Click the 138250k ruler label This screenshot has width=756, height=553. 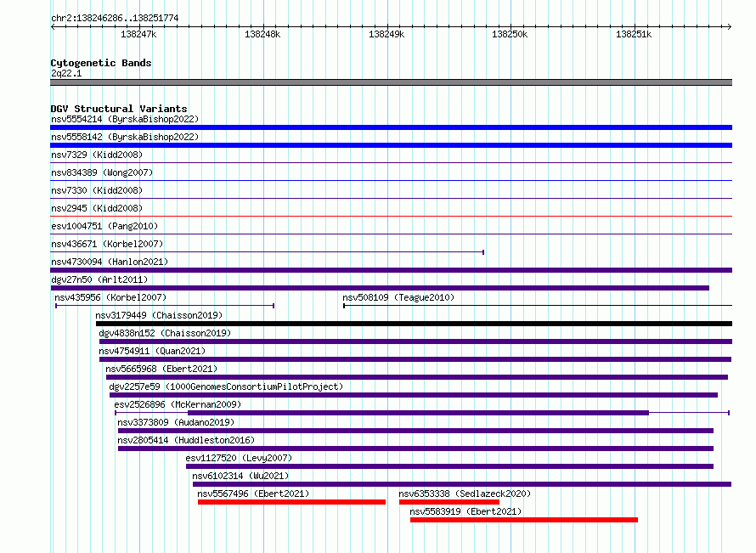(510, 34)
